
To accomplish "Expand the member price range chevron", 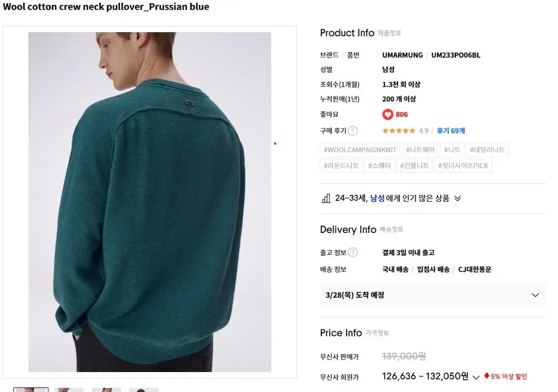I will point(476,377).
